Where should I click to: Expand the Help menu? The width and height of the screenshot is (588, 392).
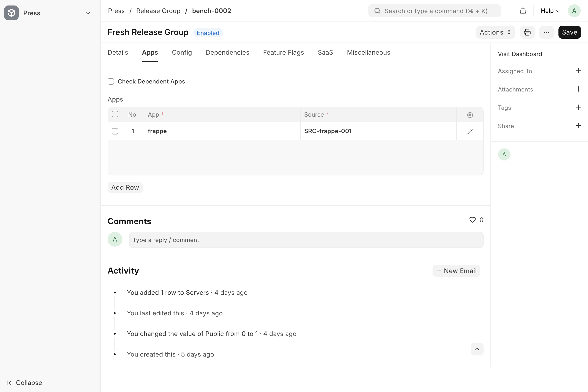point(550,11)
